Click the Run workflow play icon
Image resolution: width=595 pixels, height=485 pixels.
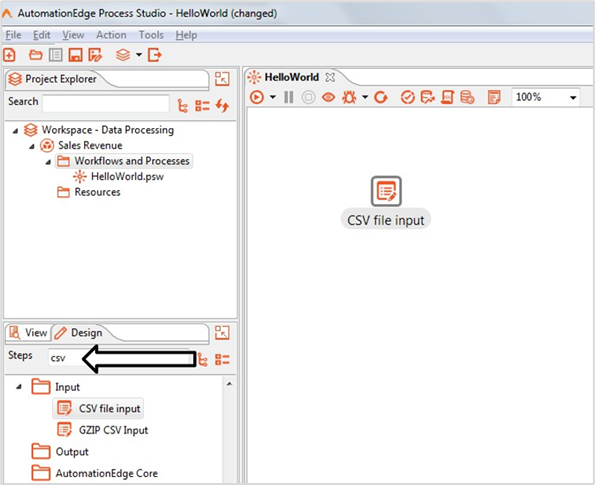click(x=257, y=97)
